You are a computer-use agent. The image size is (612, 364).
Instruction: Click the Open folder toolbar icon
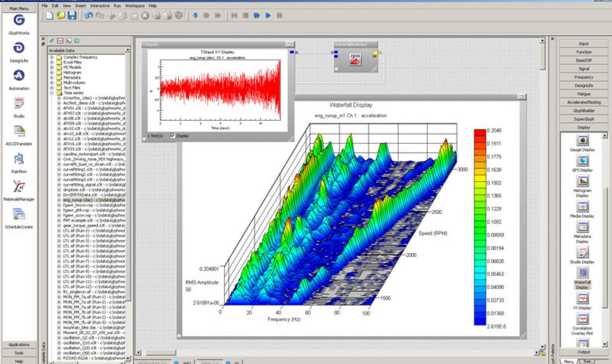click(61, 15)
